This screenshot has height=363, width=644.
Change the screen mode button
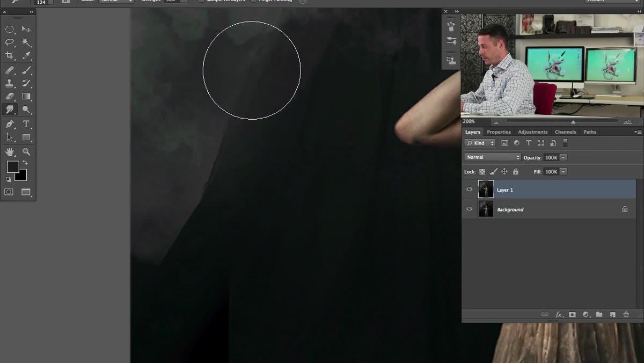[x=26, y=192]
